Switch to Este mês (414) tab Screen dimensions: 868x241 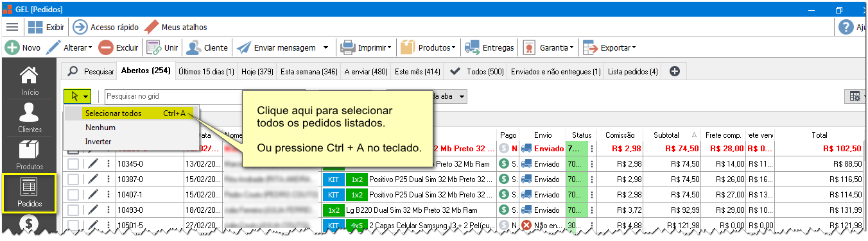click(417, 72)
